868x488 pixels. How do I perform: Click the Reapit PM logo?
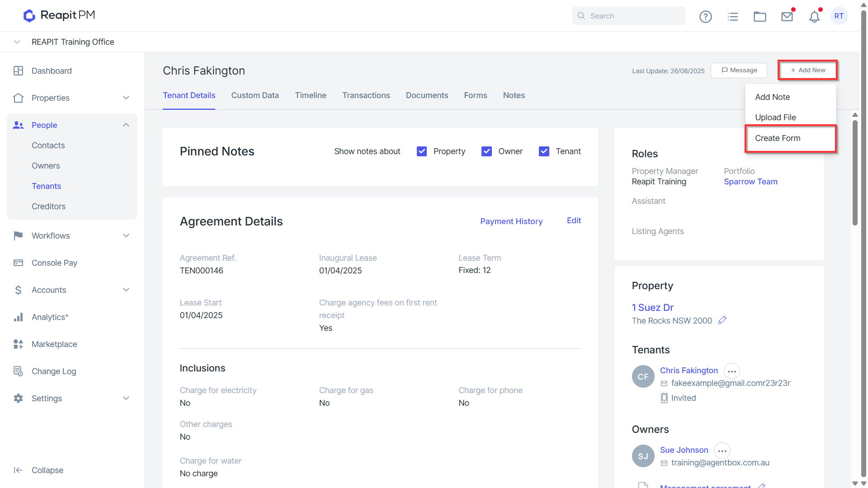pyautogui.click(x=59, y=15)
